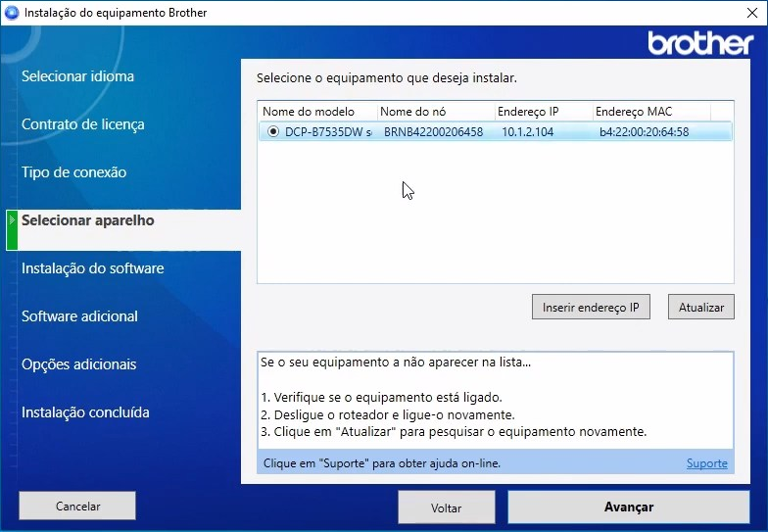768x532 pixels.
Task: Click the Avançar button
Action: coord(629,508)
